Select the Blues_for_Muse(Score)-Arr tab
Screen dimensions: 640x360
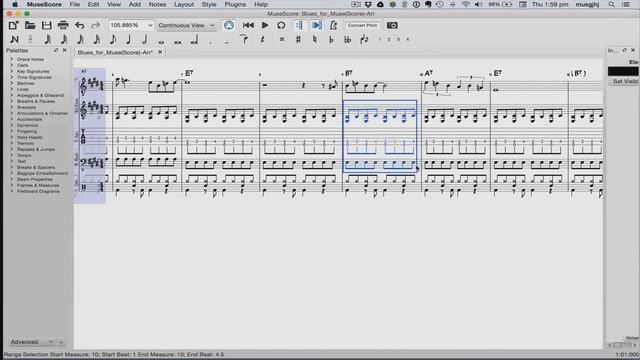tap(115, 52)
